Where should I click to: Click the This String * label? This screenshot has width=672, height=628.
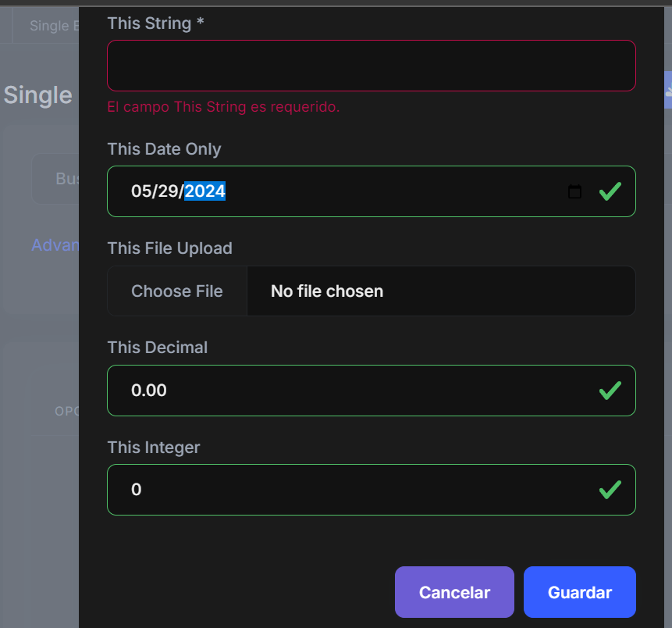click(155, 23)
